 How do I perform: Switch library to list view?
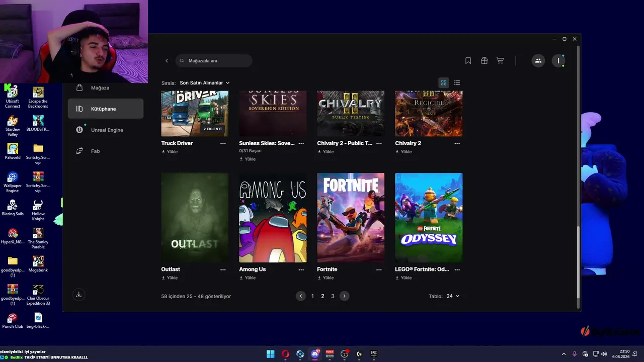tap(457, 83)
